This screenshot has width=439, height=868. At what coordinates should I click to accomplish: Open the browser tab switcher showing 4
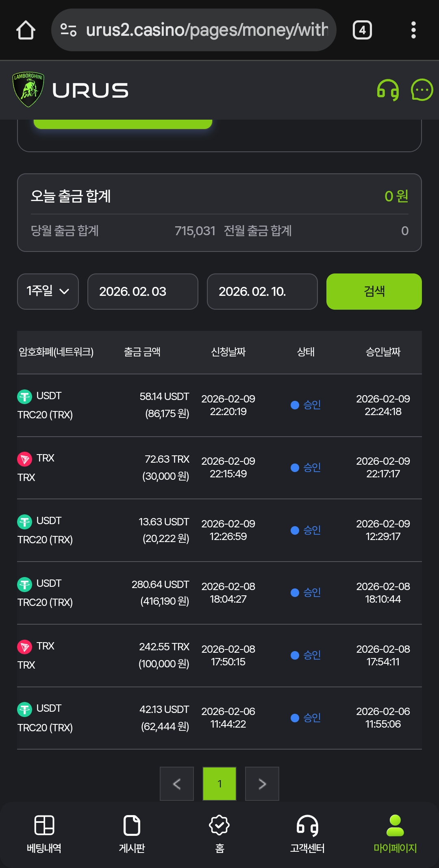click(362, 30)
